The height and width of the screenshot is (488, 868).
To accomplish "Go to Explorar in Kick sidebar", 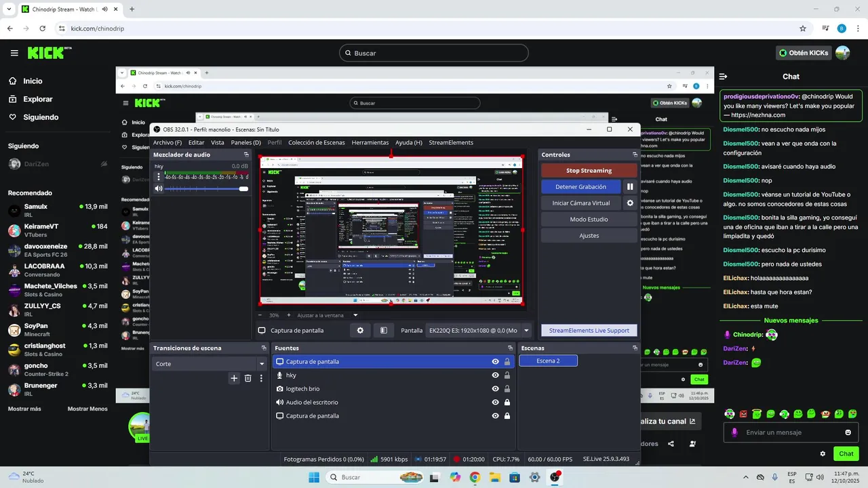I will (37, 99).
